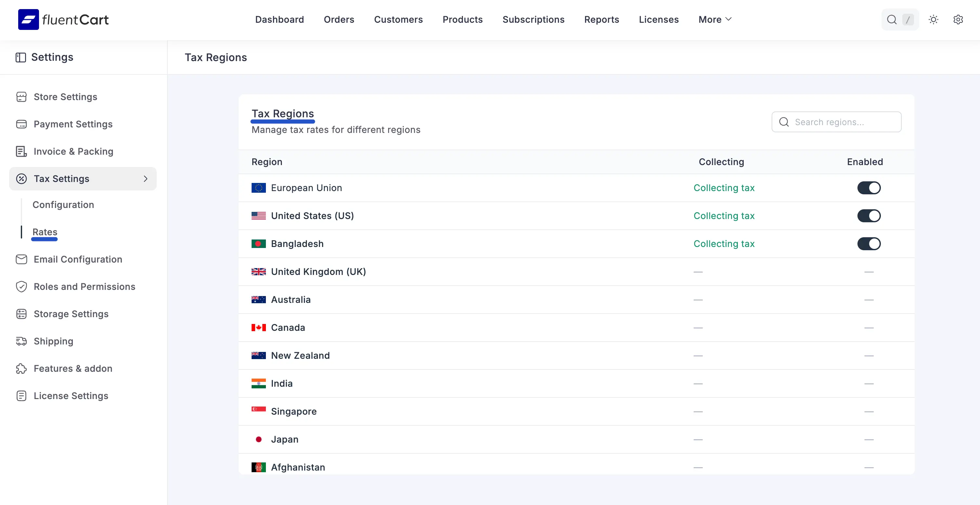Open the global search icon in header

[x=891, y=19]
